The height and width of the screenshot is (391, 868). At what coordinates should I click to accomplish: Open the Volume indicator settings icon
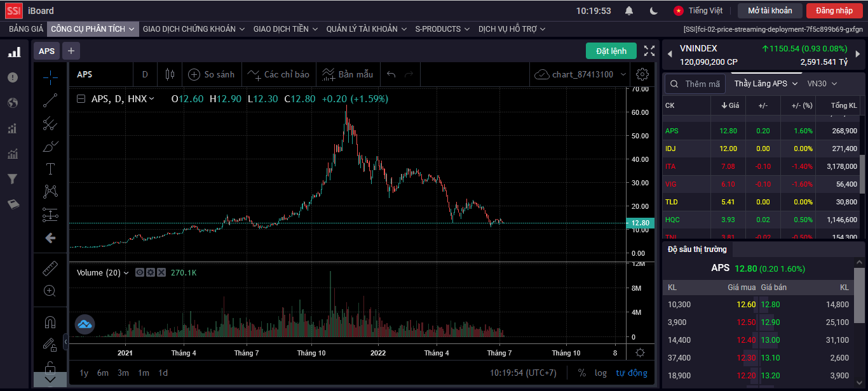click(151, 272)
